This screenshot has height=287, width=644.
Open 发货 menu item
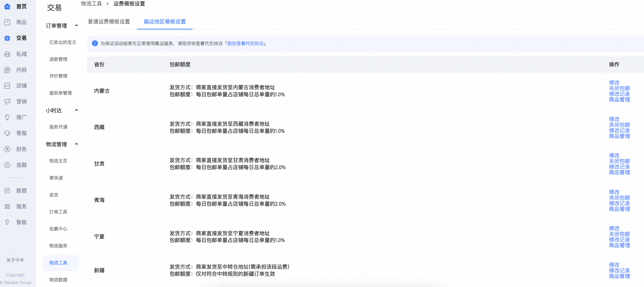click(x=54, y=195)
